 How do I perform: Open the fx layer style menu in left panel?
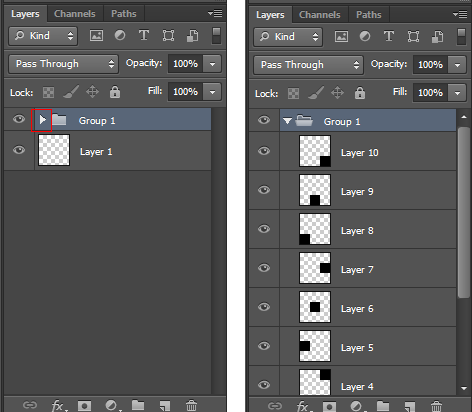58,405
